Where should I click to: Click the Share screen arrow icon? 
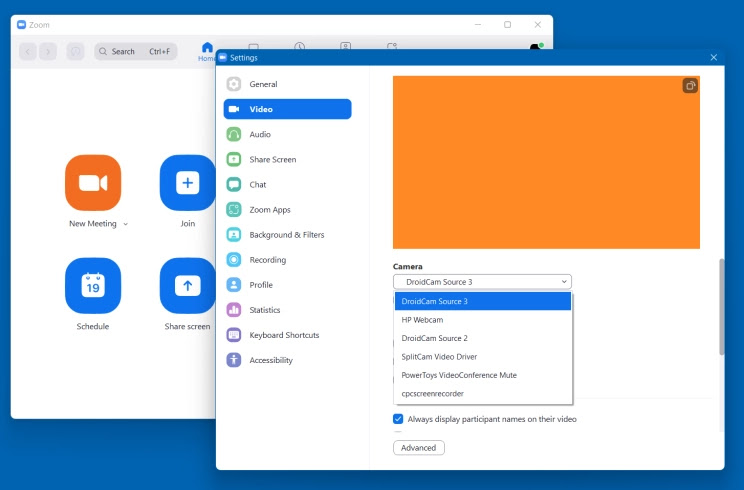pos(187,286)
